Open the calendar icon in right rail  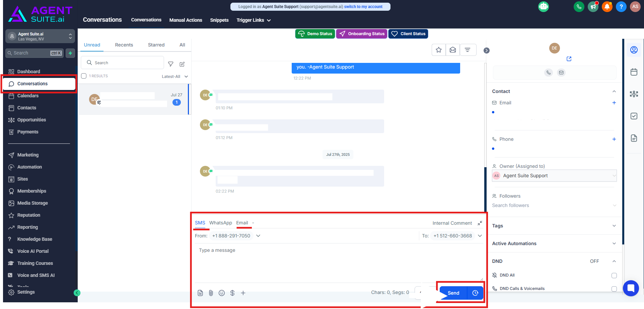pyautogui.click(x=634, y=72)
